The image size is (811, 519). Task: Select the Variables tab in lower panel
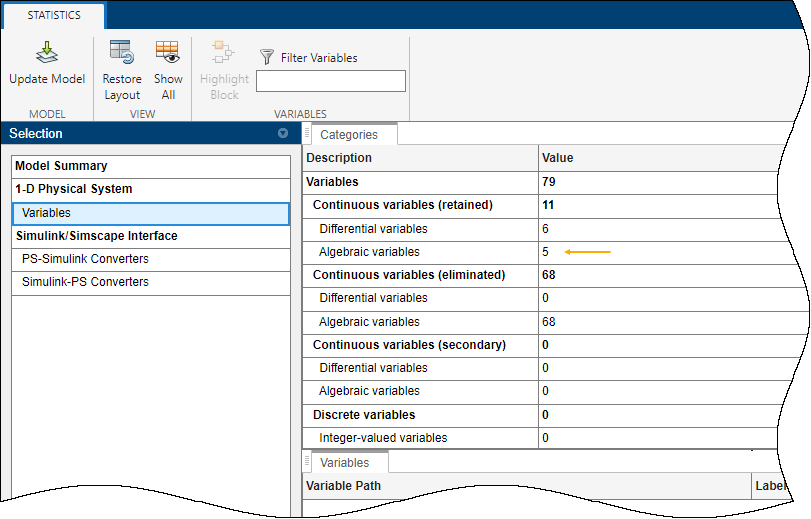pyautogui.click(x=344, y=463)
